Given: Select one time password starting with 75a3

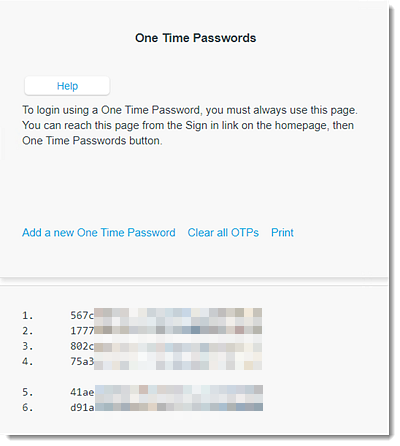Looking at the screenshot, I should pyautogui.click(x=166, y=361).
